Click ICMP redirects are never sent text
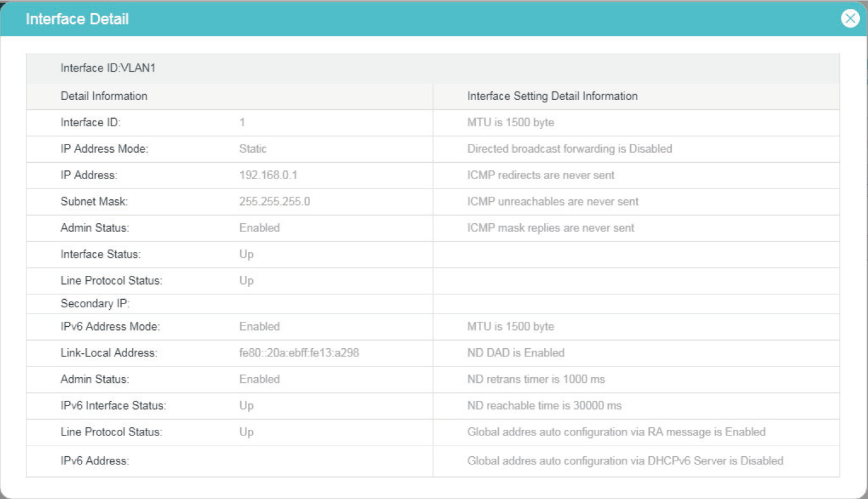Screen dimensions: 868x499 [541, 175]
